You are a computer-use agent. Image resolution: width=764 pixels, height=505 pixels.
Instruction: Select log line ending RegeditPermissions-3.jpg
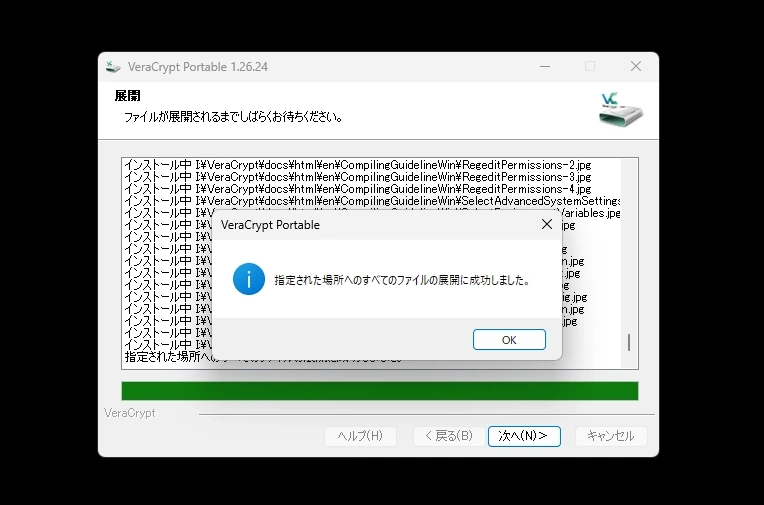pyautogui.click(x=358, y=177)
